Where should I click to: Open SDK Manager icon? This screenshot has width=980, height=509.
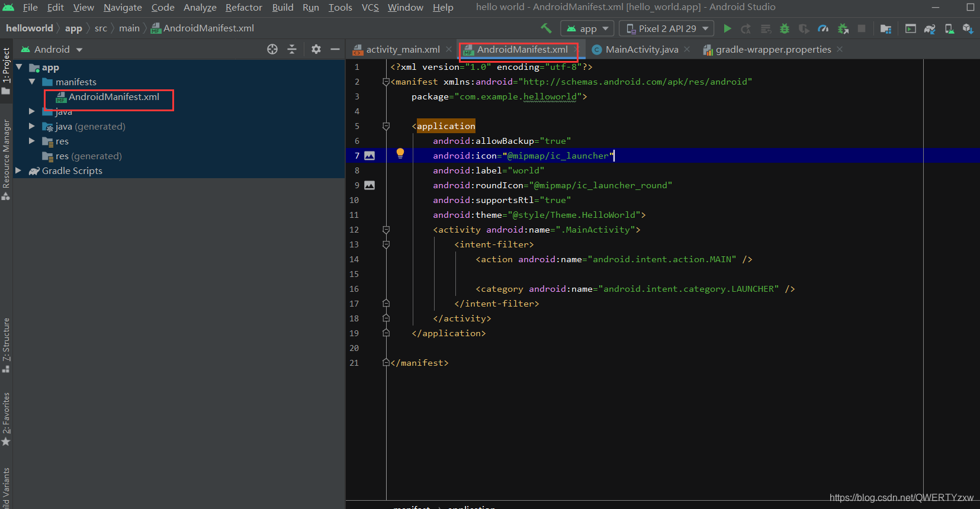[x=968, y=28]
